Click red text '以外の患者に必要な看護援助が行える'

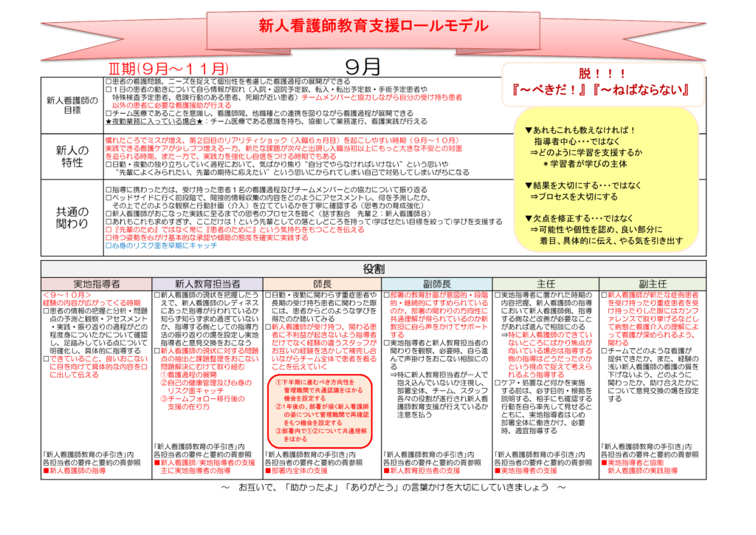coord(171,105)
